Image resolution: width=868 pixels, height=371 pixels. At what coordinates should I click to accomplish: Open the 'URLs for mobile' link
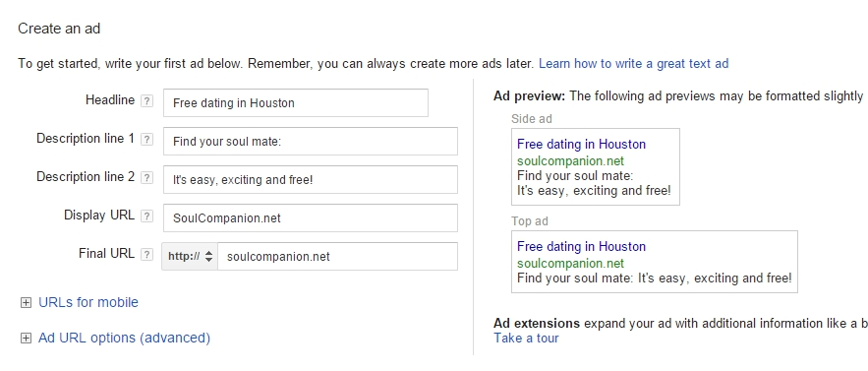(88, 302)
